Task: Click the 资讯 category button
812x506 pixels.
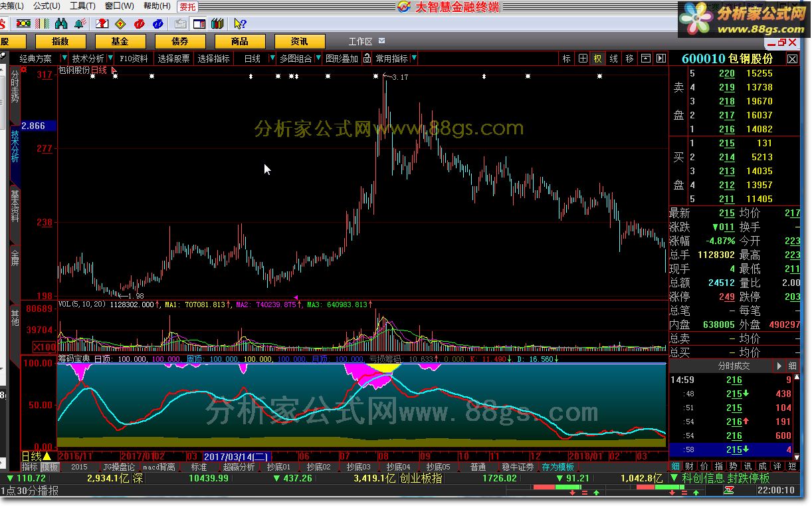Action: 300,41
